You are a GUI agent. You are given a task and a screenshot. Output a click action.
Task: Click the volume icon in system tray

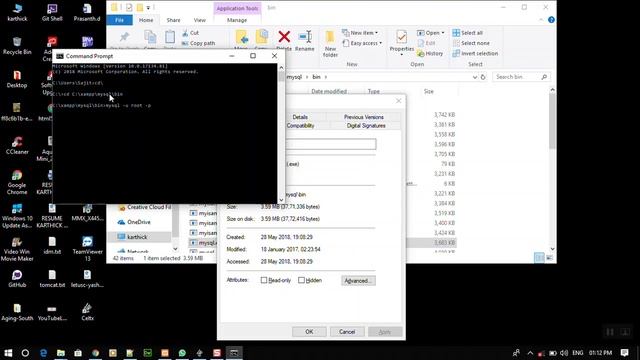(564, 353)
